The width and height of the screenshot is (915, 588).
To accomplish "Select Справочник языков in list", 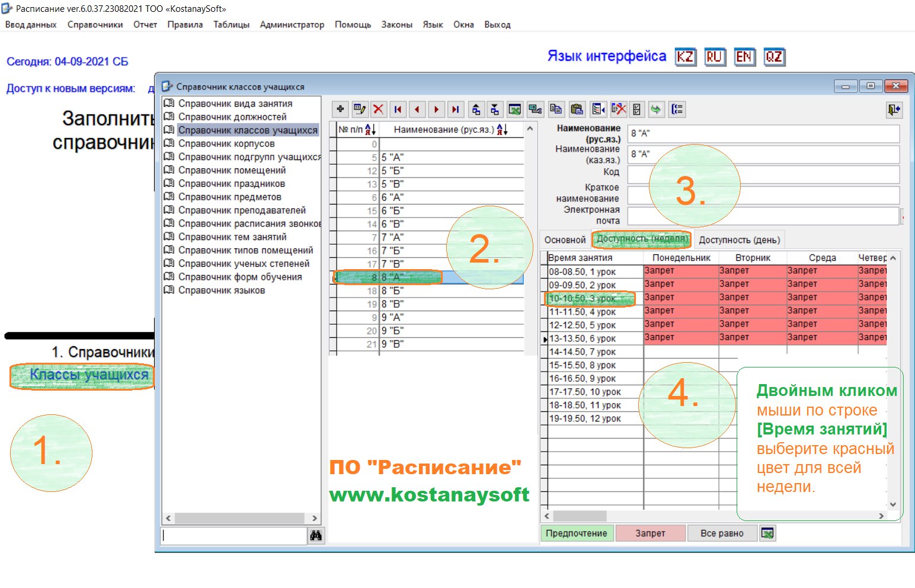I will pyautogui.click(x=221, y=290).
